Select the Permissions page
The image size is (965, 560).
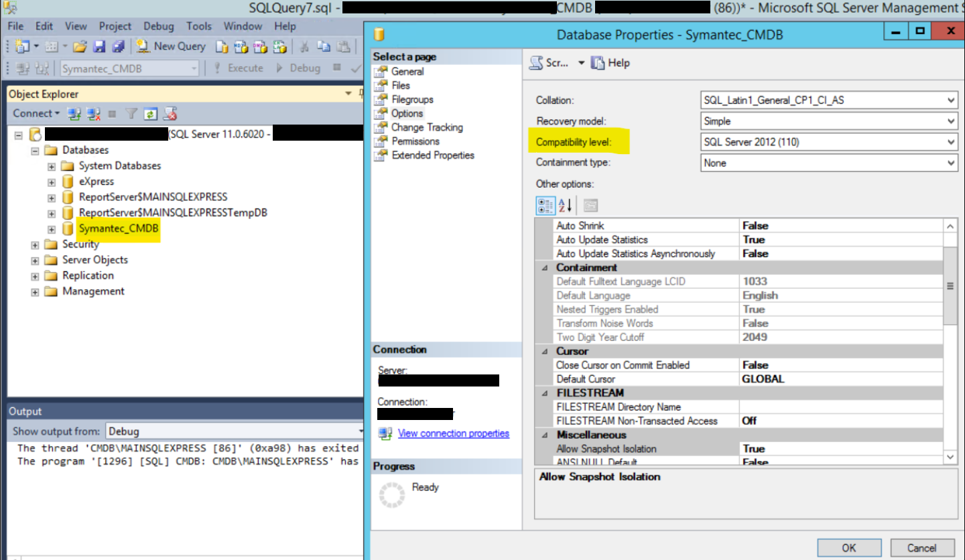415,141
